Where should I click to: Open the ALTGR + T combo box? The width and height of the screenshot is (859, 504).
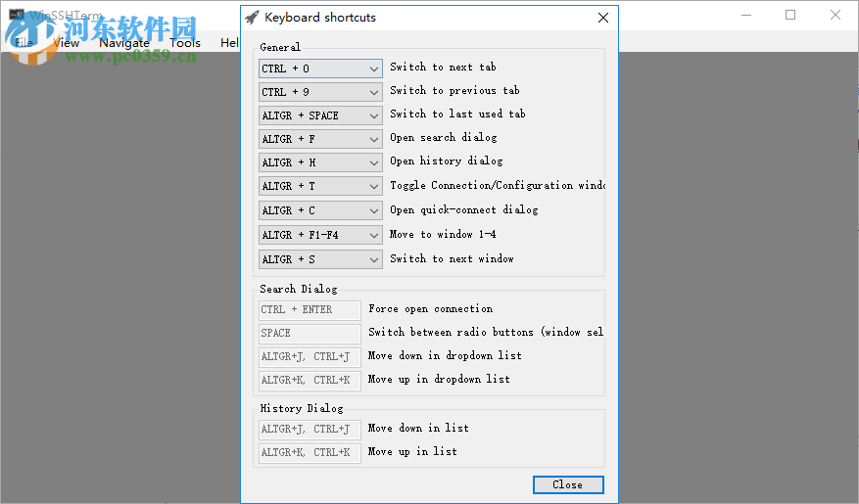click(320, 186)
